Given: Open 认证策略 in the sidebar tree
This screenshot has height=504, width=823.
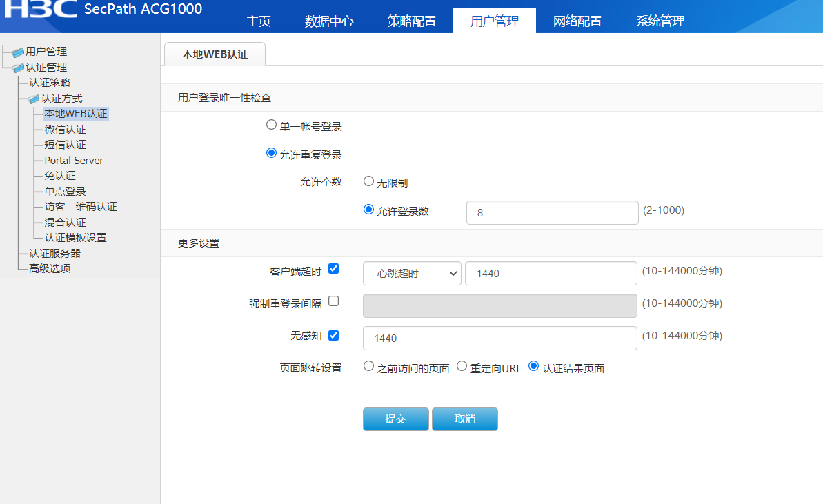Looking at the screenshot, I should coord(50,83).
